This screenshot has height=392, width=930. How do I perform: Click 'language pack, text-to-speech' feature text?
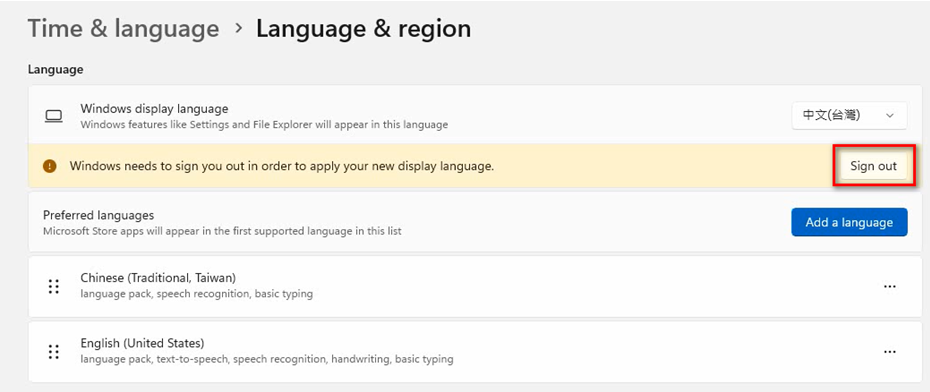point(267,359)
